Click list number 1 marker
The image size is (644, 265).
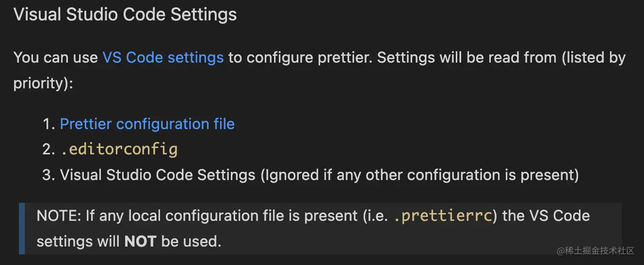coord(48,124)
